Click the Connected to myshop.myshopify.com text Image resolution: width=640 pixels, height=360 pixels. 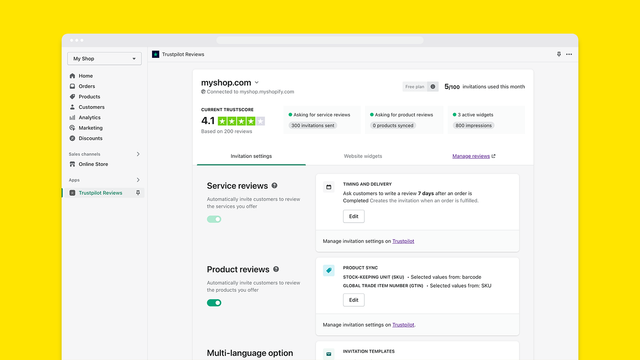pyautogui.click(x=250, y=92)
